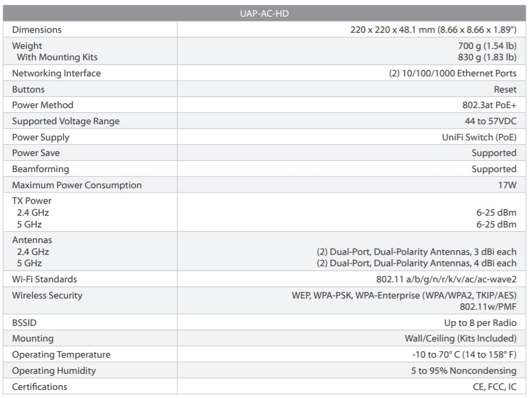
Task: Click the Networking Interface label
Action: (x=56, y=73)
